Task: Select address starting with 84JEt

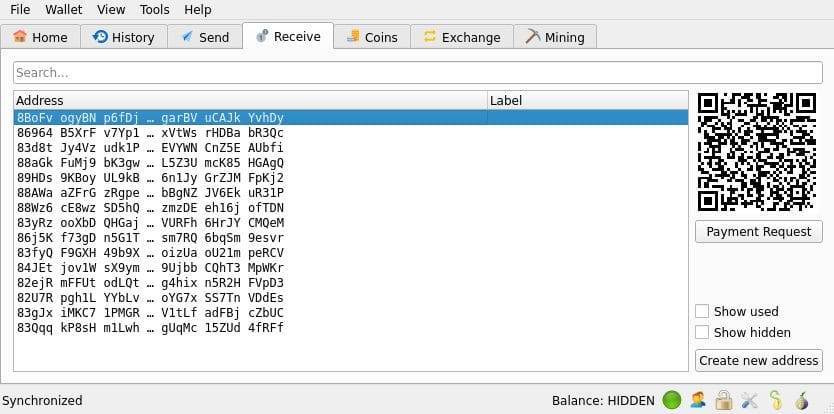Action: (351, 267)
